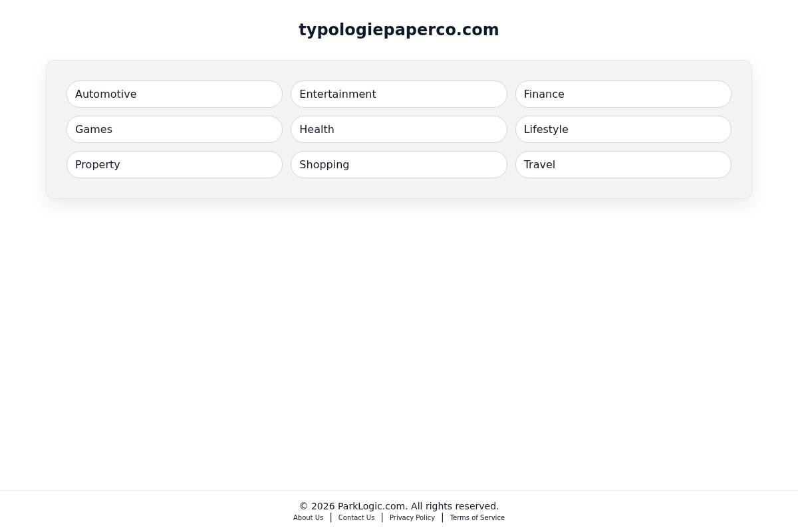The height and width of the screenshot is (532, 798).
Task: Open the Games category
Action: [174, 129]
